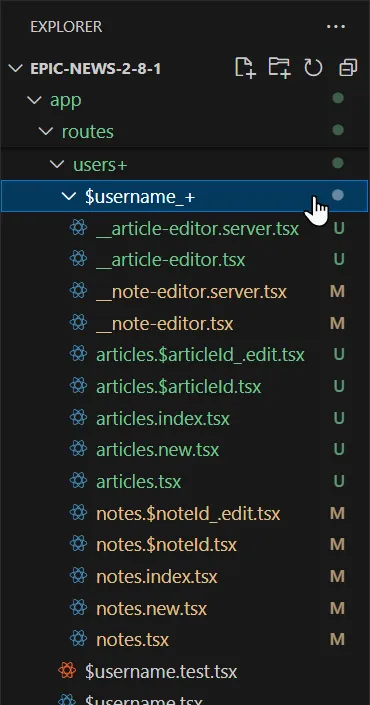The image size is (370, 705).
Task: Click React icon beside __note-editor.tsx
Action: (78, 322)
